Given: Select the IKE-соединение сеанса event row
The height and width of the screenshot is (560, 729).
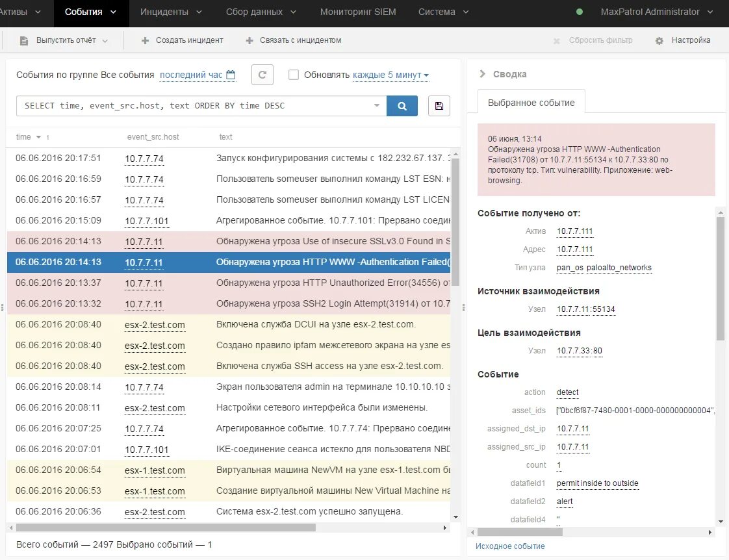Looking at the screenshot, I should click(x=228, y=450).
